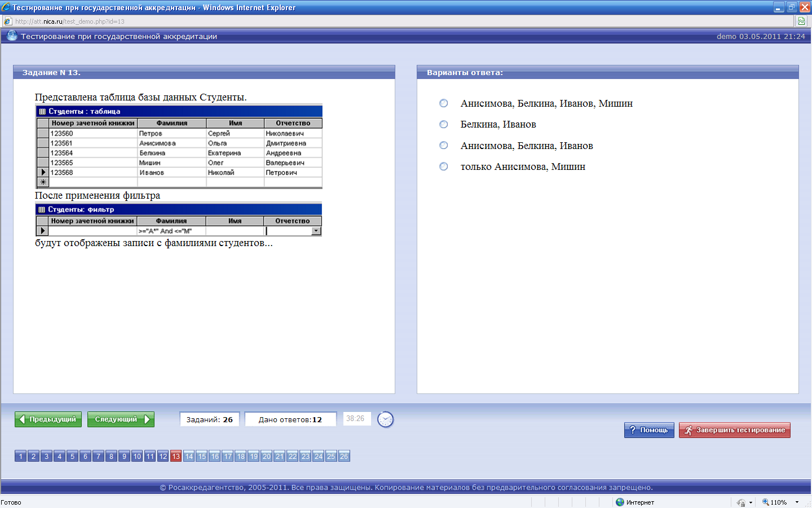Jump to question 8
812x508 pixels.
click(x=112, y=456)
